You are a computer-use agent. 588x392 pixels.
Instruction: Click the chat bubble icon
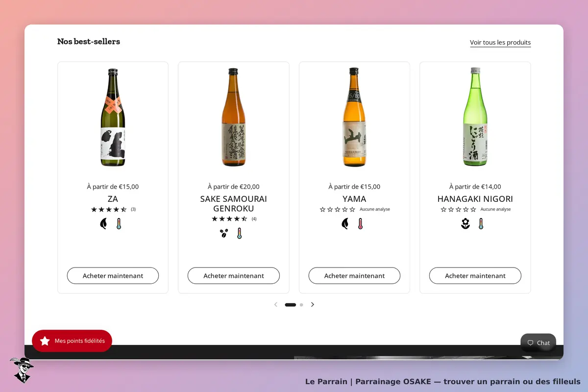(530, 343)
